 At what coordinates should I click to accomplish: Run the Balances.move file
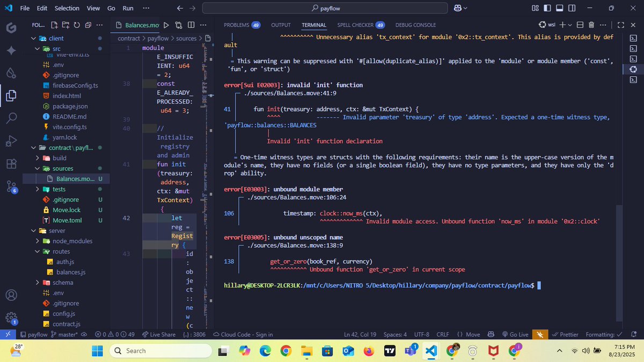(x=166, y=25)
